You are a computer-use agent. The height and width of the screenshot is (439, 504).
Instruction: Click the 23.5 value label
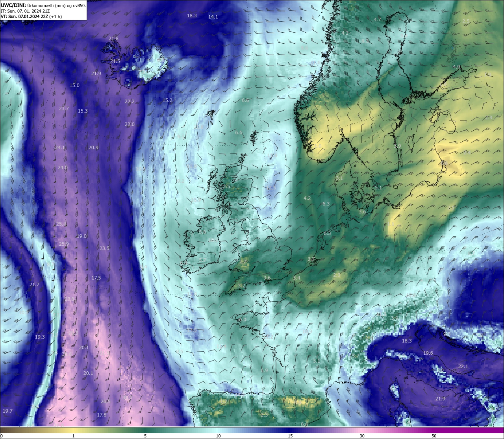tap(104, 248)
